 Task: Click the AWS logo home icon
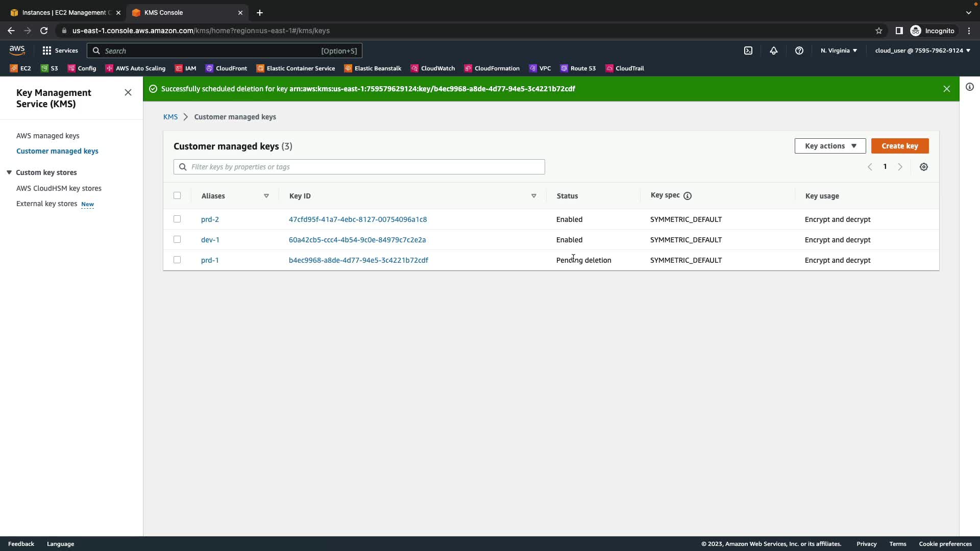17,50
